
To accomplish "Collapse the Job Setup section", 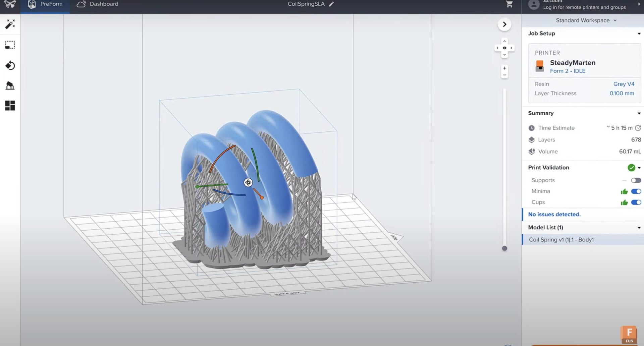I will [x=639, y=34].
